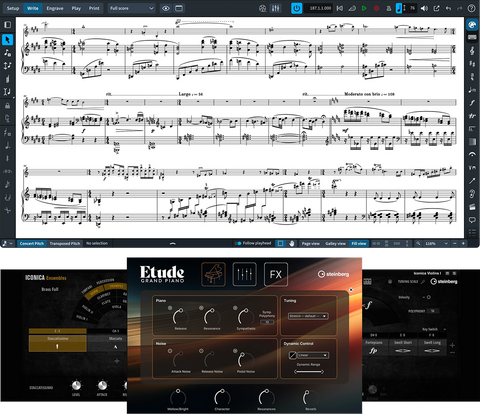This screenshot has width=480, height=414.
Task: Toggle the blue activate project power button
Action: 296,8
